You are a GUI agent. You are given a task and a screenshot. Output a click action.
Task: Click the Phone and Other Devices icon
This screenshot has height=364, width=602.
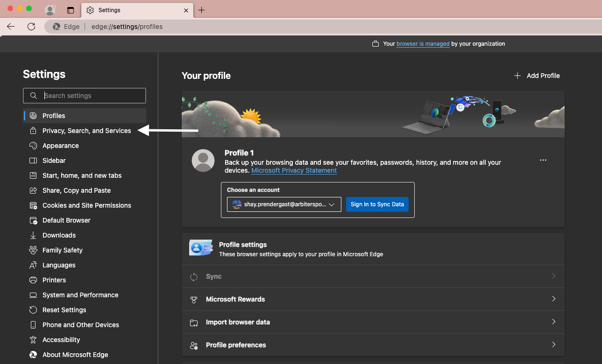[33, 325]
